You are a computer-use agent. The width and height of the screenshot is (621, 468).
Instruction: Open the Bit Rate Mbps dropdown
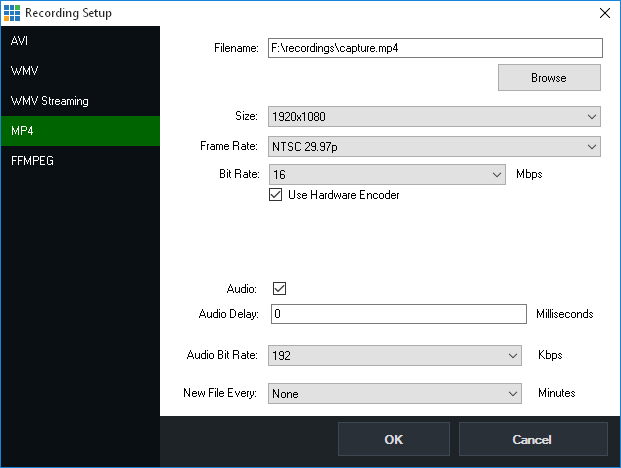click(x=386, y=175)
